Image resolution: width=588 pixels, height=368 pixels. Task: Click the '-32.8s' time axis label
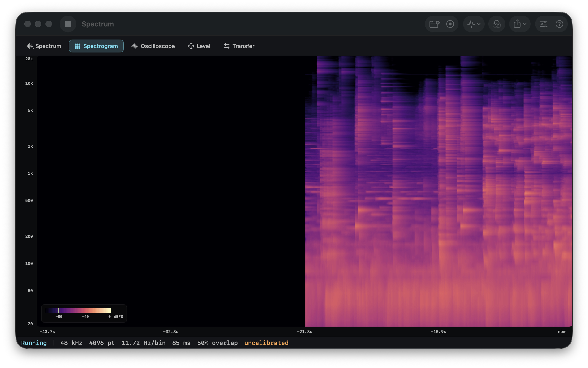[x=171, y=331]
